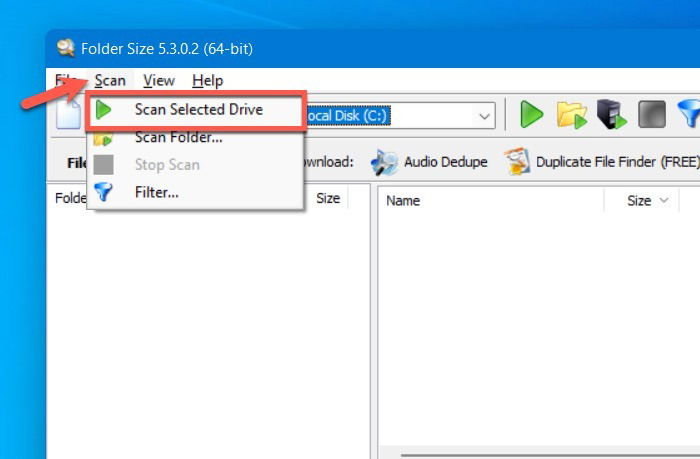Click the computer scan toolbar icon
The width and height of the screenshot is (700, 459).
pos(611,115)
